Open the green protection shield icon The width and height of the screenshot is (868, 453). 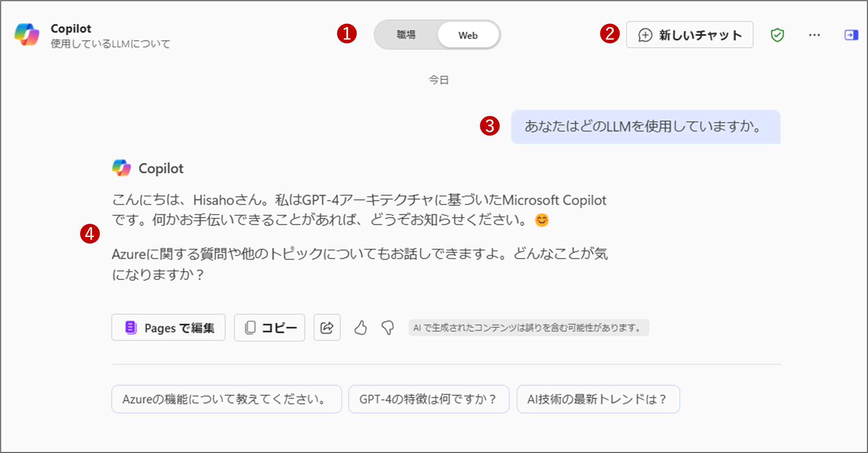777,35
